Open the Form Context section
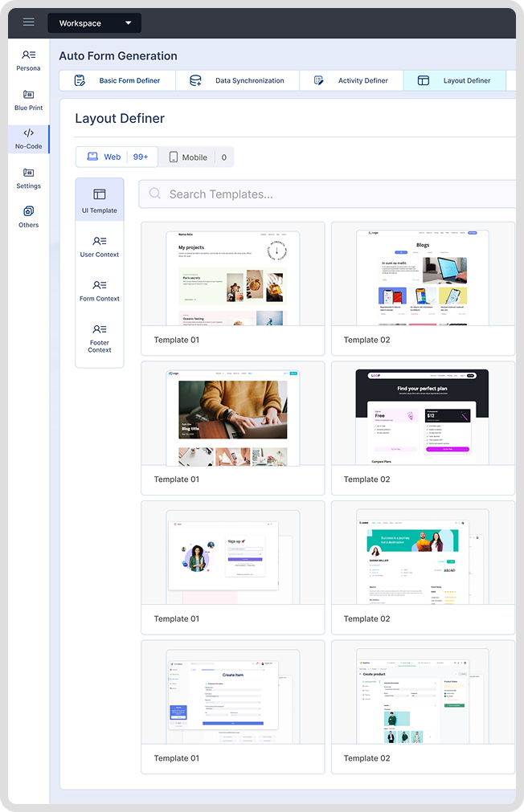 [x=100, y=291]
